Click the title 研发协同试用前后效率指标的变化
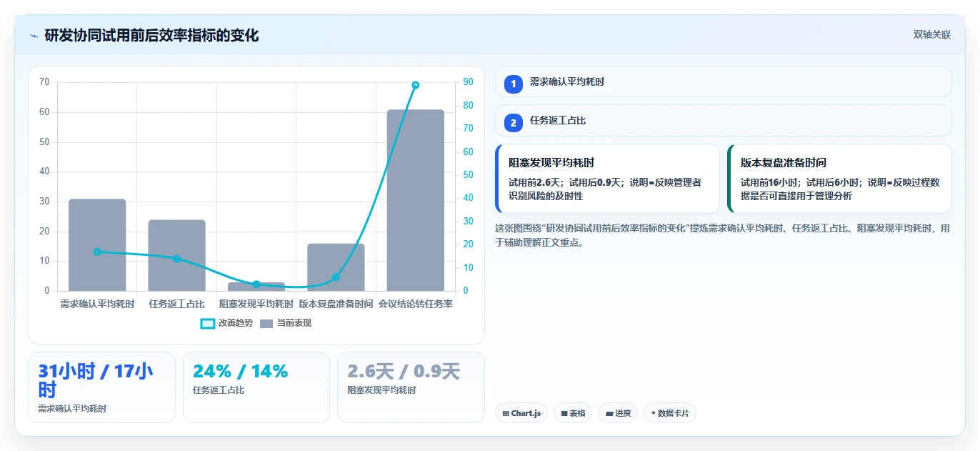Image resolution: width=980 pixels, height=451 pixels. point(151,36)
